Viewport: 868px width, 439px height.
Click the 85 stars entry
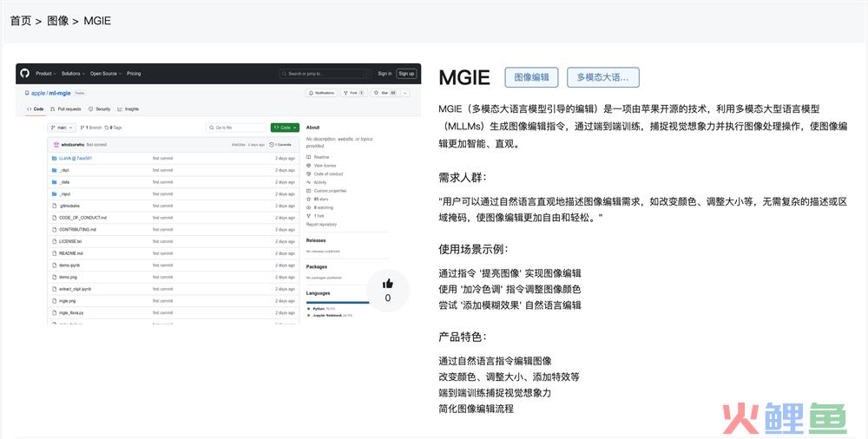coord(318,200)
